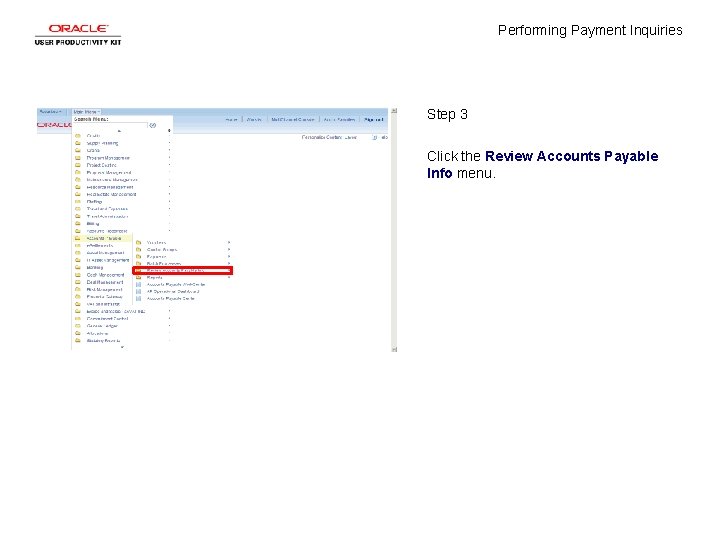The image size is (720, 540).
Task: Select Billing in the main menu
Action: 93,224
